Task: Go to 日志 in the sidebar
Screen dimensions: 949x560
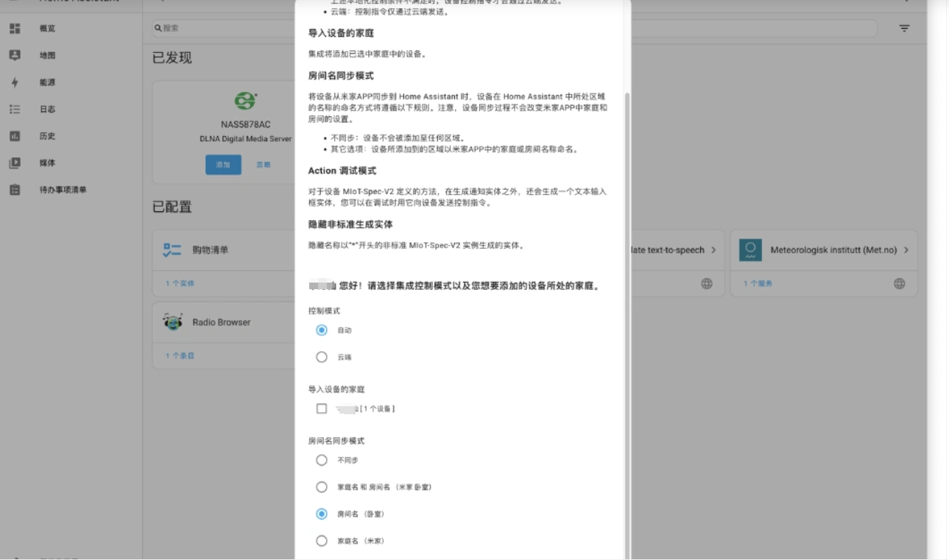Action: click(x=47, y=109)
